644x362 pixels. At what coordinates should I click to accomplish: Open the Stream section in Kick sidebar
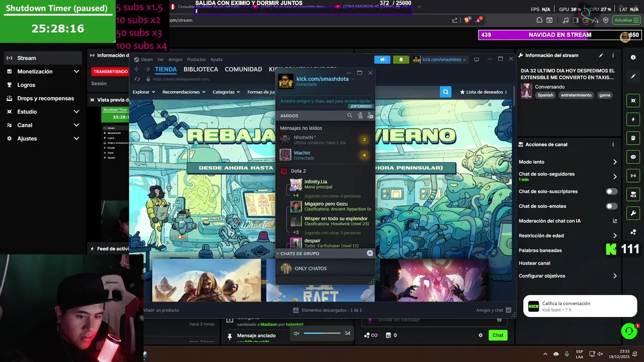[43, 58]
